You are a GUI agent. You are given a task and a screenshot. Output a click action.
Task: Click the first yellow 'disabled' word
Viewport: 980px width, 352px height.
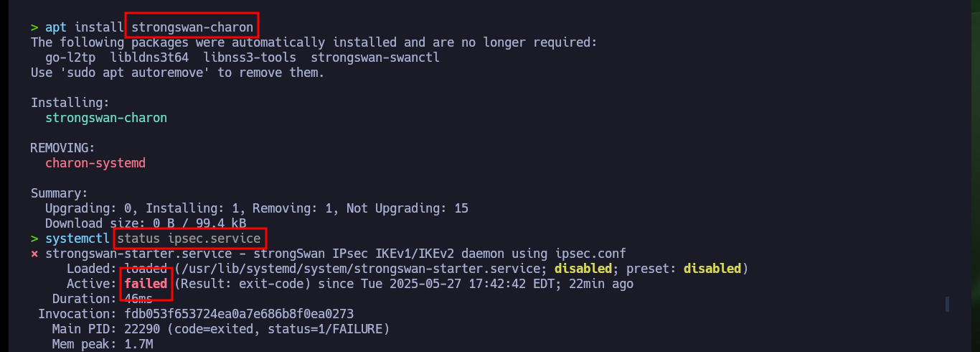583,269
